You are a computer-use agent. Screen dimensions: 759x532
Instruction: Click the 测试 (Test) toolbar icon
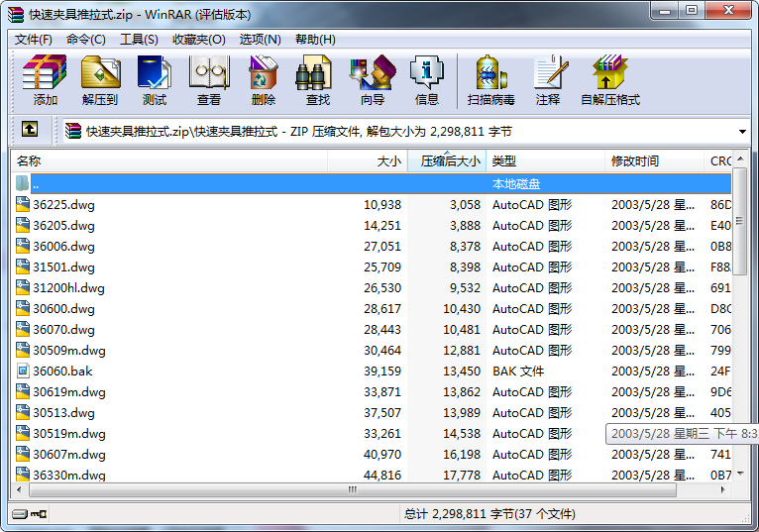point(155,72)
